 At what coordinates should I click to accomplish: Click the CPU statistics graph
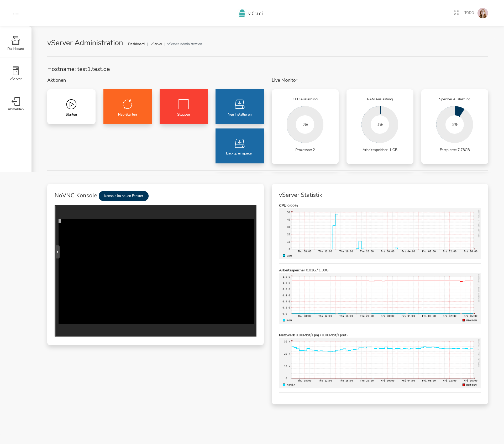coord(380,231)
